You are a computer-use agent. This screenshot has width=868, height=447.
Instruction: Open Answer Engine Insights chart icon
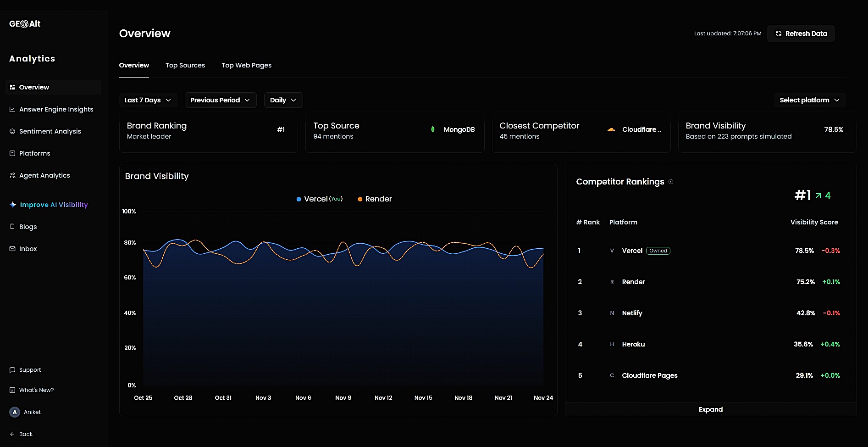point(12,109)
